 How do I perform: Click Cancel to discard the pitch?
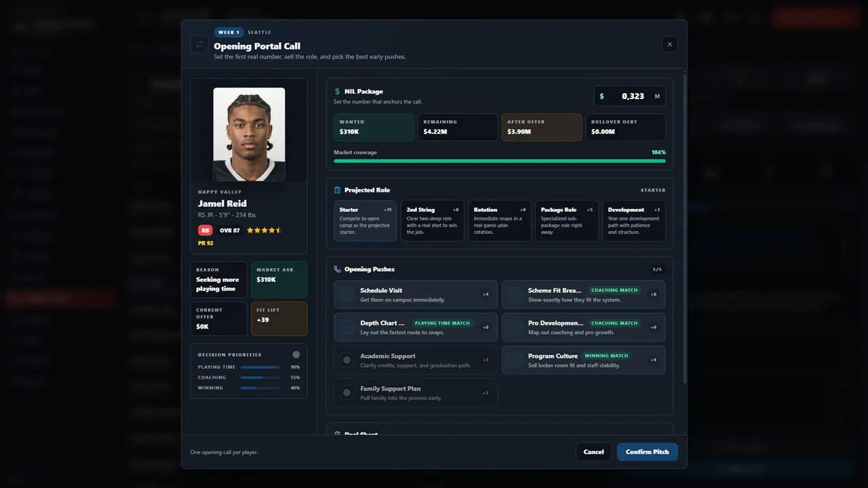click(593, 452)
